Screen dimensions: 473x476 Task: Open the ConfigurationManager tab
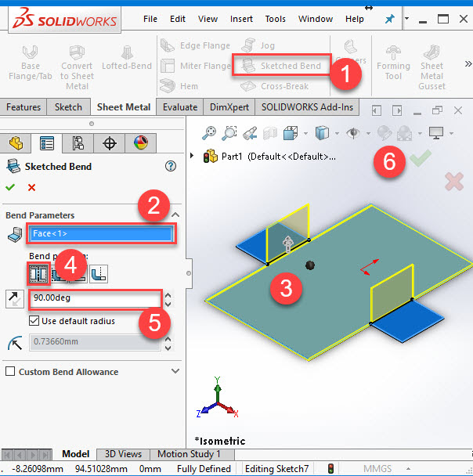[x=78, y=143]
